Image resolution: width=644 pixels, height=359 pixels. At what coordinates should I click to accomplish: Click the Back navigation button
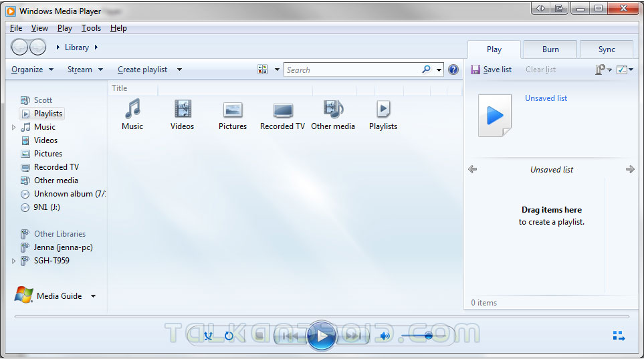(x=19, y=47)
